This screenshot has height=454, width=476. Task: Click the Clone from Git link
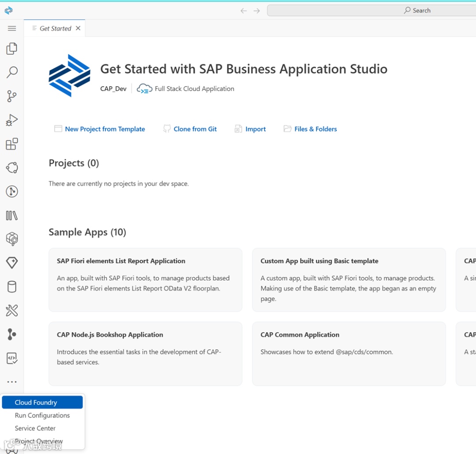point(195,129)
